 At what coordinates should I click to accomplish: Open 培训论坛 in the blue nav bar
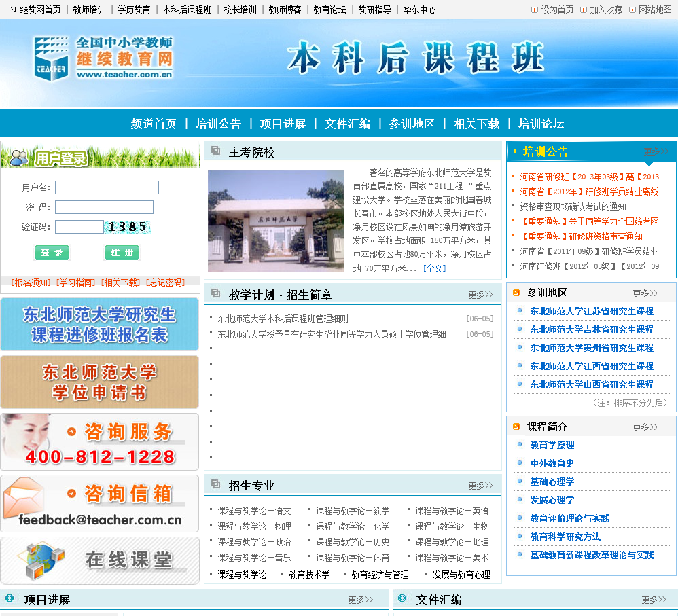click(x=541, y=124)
